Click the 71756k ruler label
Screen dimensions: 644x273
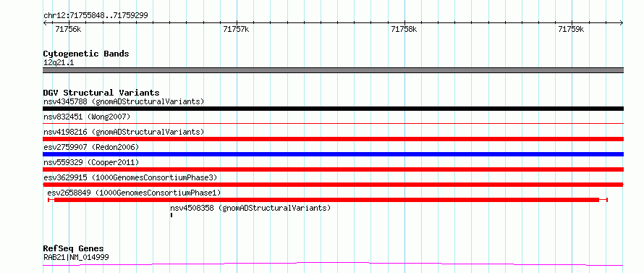click(x=68, y=29)
